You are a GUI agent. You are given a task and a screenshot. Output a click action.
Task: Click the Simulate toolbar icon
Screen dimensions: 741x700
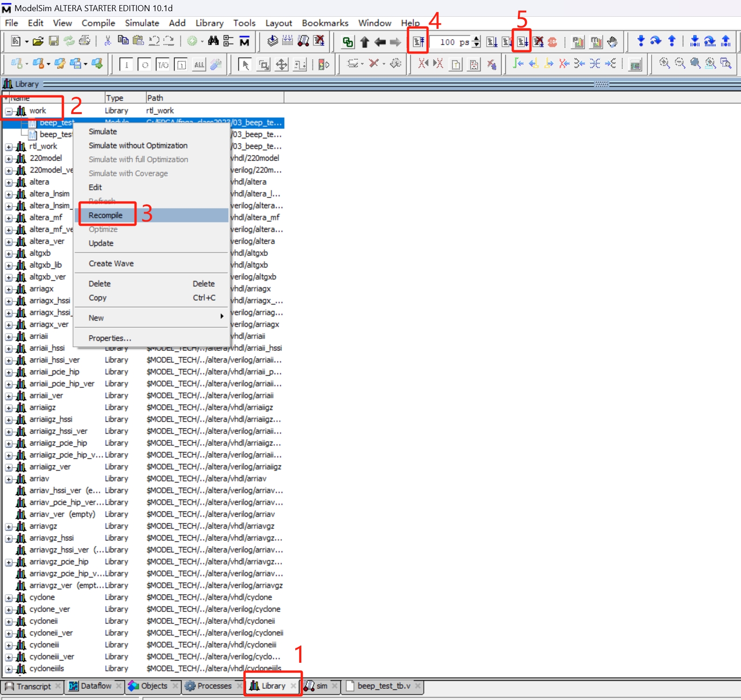pyautogui.click(x=303, y=41)
